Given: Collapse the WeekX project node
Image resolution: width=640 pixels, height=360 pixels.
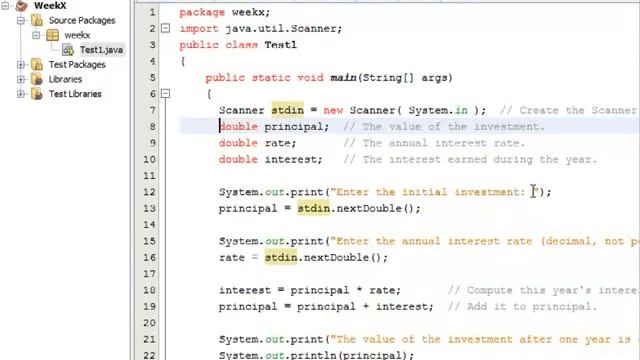Looking at the screenshot, I should [5, 6].
